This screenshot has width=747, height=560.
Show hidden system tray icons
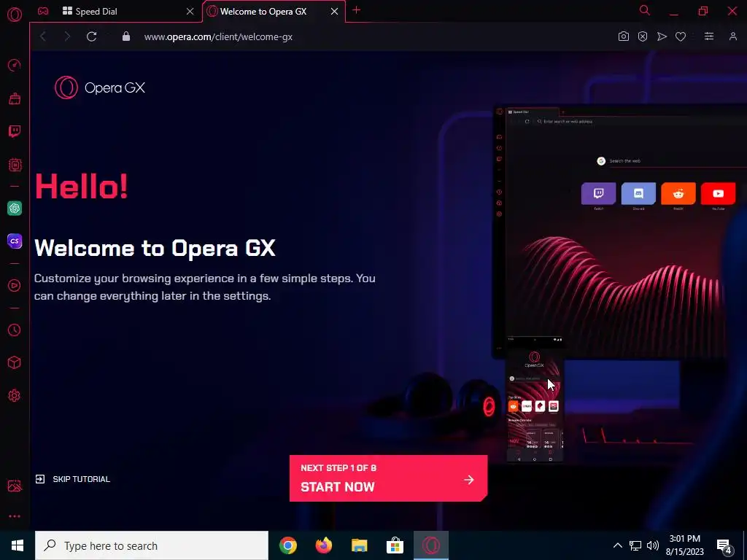617,545
